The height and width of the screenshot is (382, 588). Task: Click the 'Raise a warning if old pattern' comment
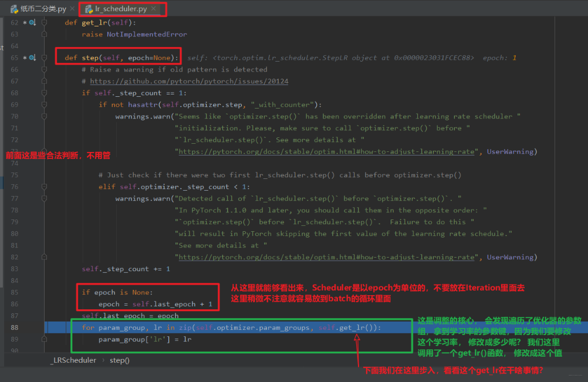(174, 69)
